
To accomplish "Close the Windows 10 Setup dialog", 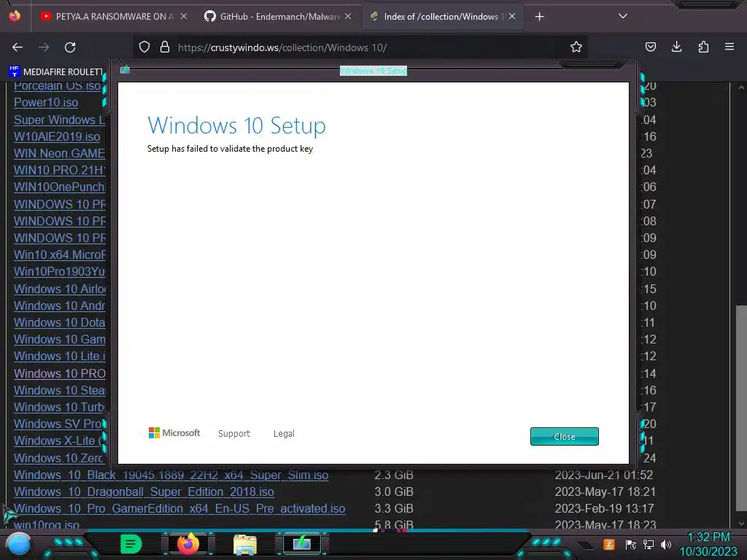I will click(x=564, y=436).
